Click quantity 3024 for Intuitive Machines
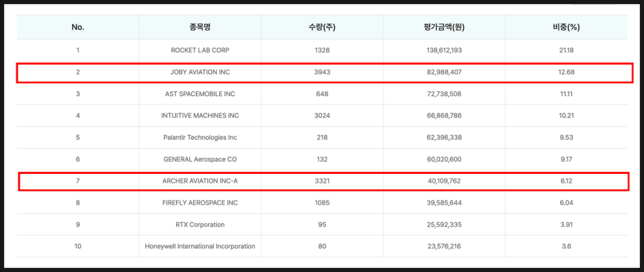 (323, 115)
